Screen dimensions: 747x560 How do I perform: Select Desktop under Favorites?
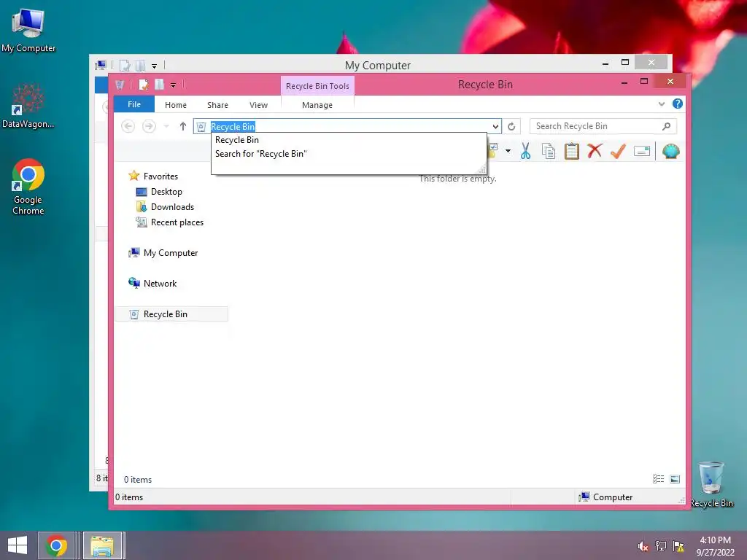pos(166,192)
